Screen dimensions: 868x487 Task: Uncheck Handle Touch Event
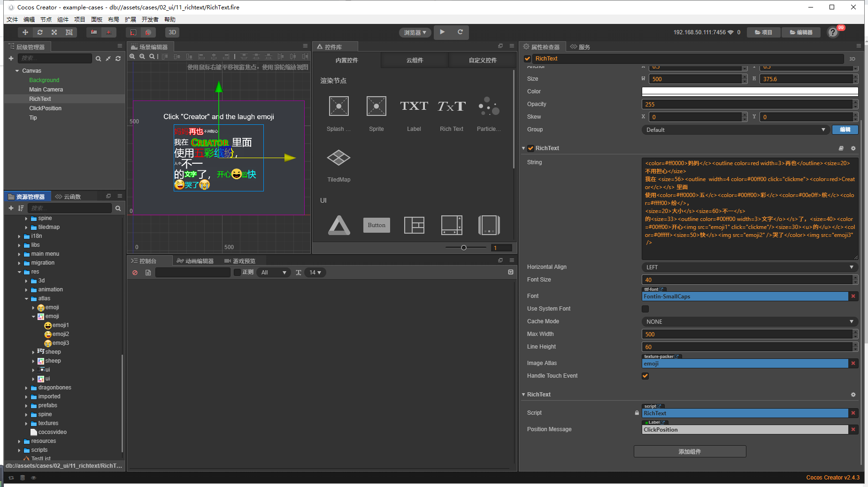645,376
